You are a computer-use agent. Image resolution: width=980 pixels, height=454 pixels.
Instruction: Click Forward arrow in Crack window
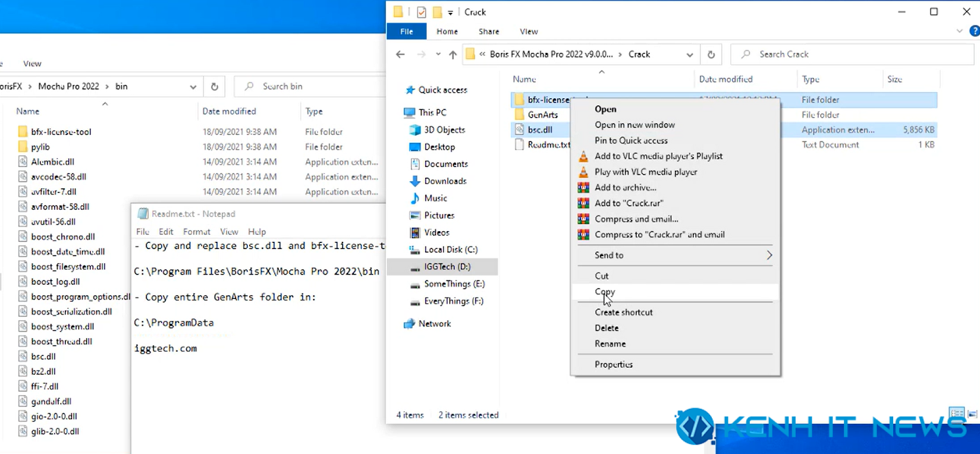pyautogui.click(x=421, y=54)
